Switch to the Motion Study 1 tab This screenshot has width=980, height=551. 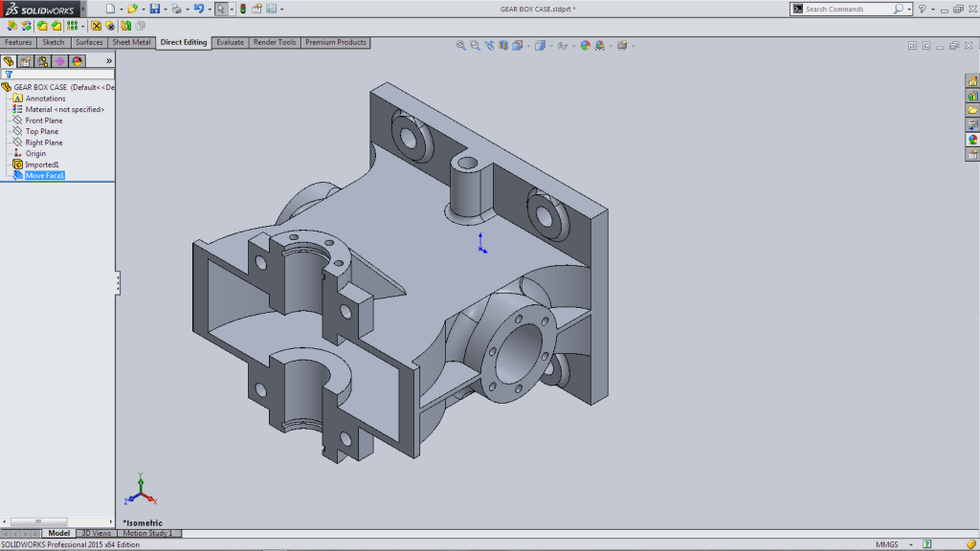[x=148, y=533]
